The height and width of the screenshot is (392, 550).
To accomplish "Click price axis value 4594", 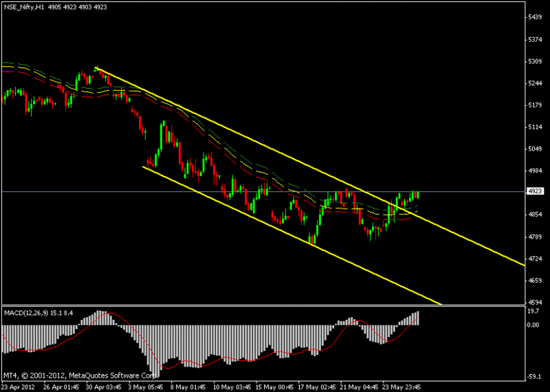I will coord(535,302).
